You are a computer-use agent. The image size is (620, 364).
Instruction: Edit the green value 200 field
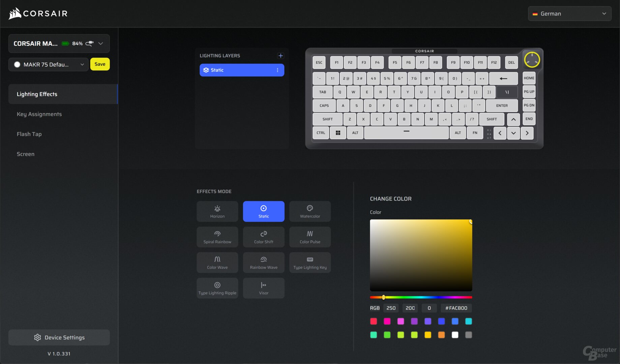410,308
